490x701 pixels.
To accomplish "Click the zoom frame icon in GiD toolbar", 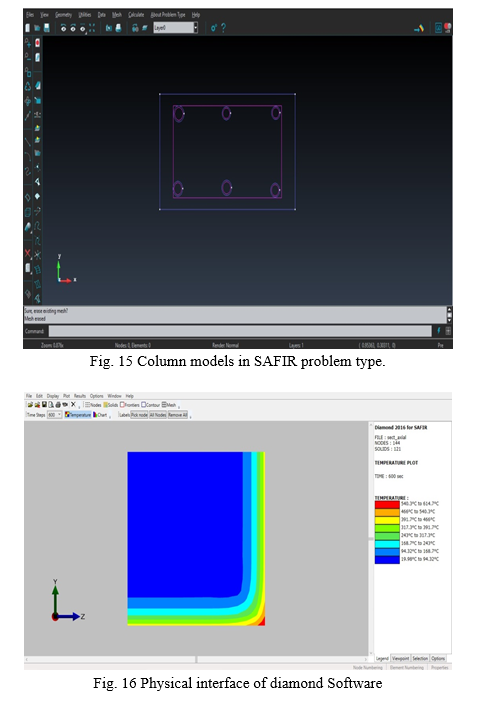I will pos(92,28).
